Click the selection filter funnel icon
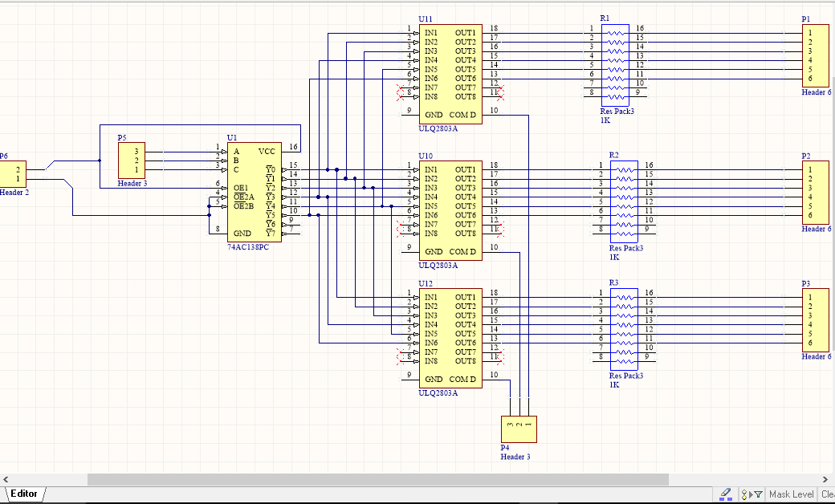 [757, 494]
